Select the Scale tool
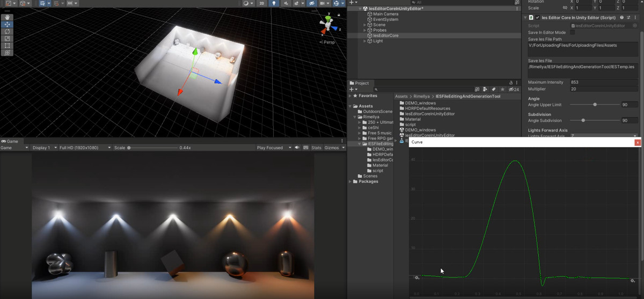 pyautogui.click(x=8, y=39)
